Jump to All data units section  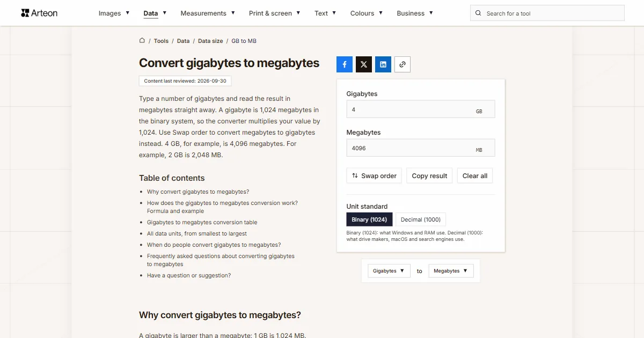pos(197,233)
